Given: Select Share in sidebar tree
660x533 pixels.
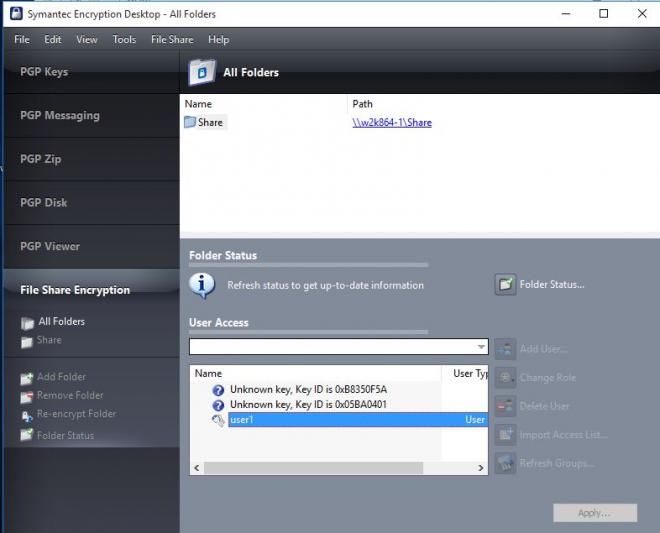Looking at the screenshot, I should tap(49, 340).
